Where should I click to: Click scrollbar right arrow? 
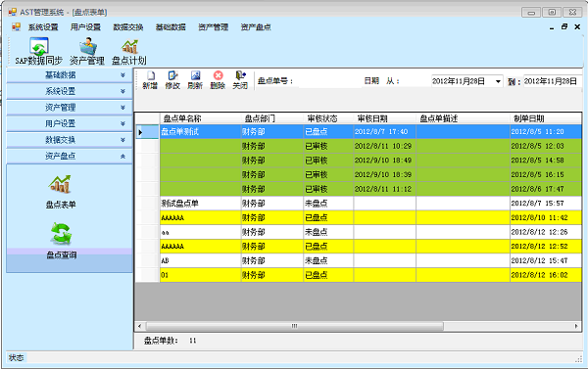pos(576,326)
